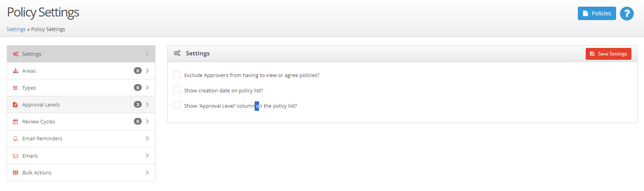Expand Areas section via its chevron
Image resolution: width=644 pixels, height=191 pixels.
click(147, 71)
